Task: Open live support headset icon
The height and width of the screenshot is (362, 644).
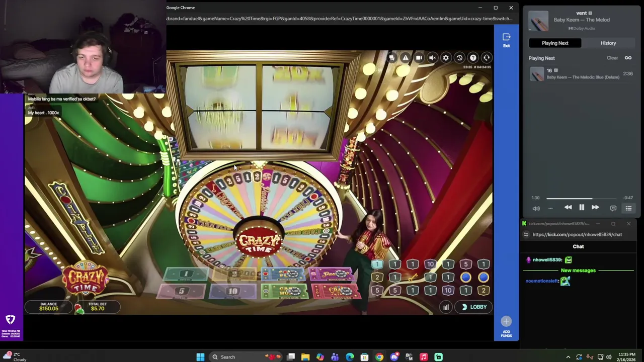Action: pos(487,58)
